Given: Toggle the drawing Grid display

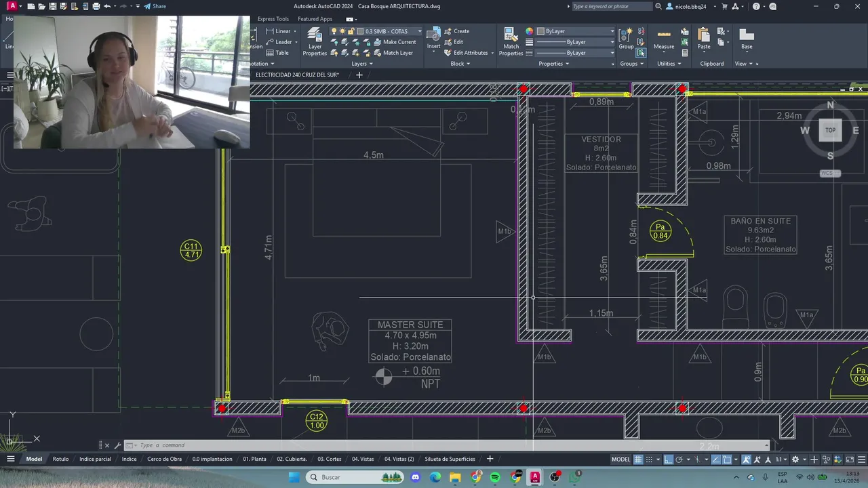Looking at the screenshot, I should click(x=638, y=460).
